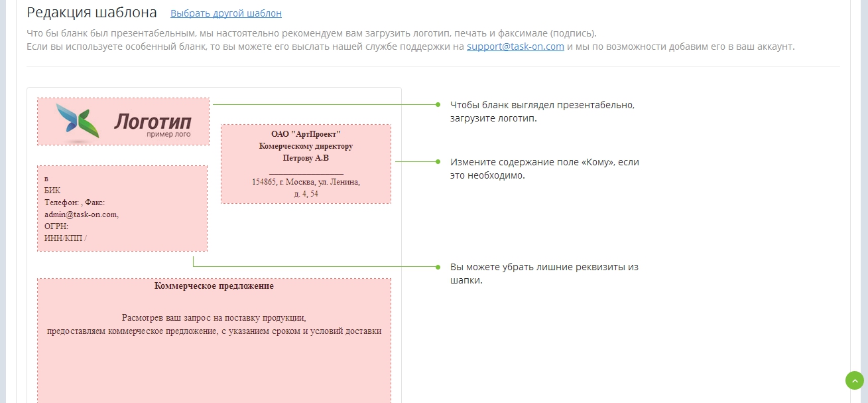
Task: Click the green dot next to logo hint
Action: coord(438,105)
